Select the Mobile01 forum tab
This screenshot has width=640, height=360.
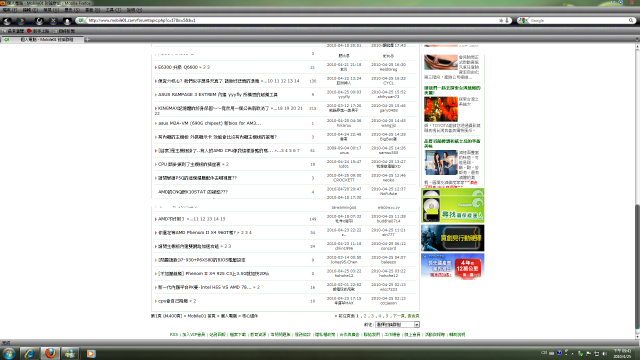tap(42, 40)
